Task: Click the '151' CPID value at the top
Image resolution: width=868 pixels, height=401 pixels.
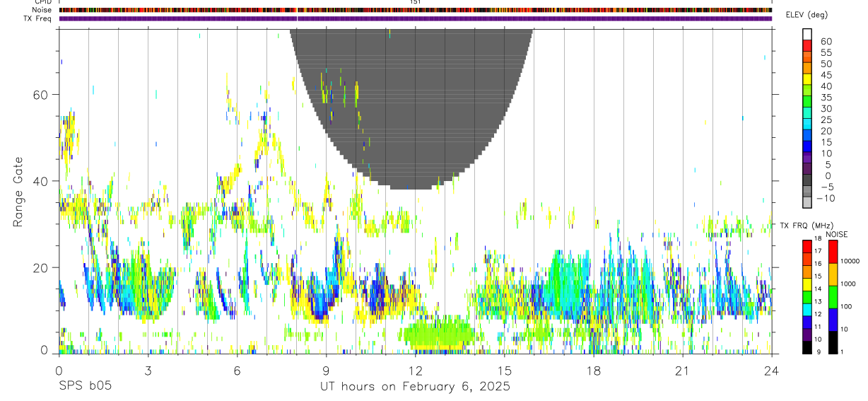Action: (x=416, y=2)
